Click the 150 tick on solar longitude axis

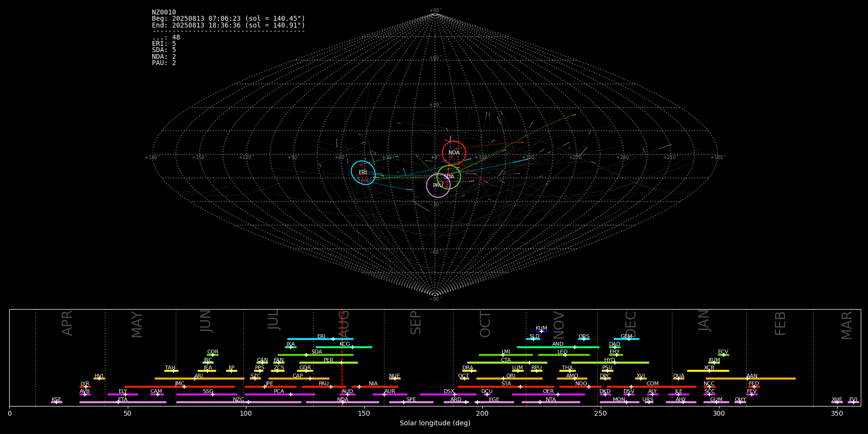pyautogui.click(x=364, y=413)
